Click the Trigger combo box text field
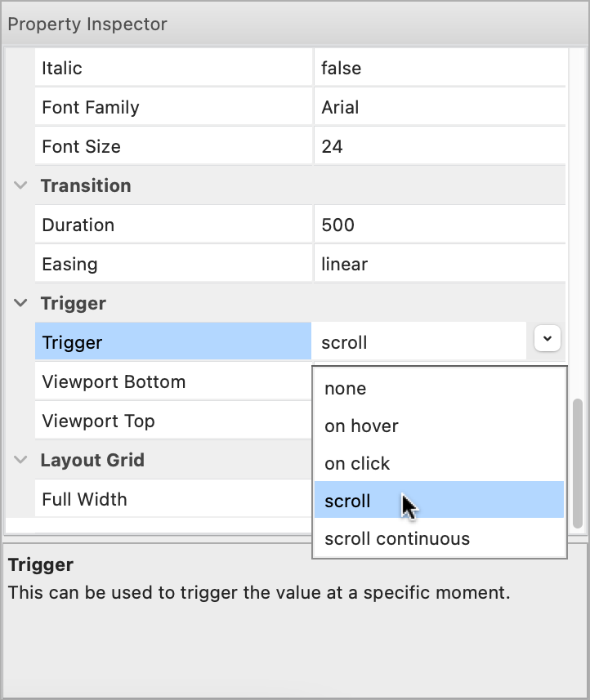 coord(418,343)
